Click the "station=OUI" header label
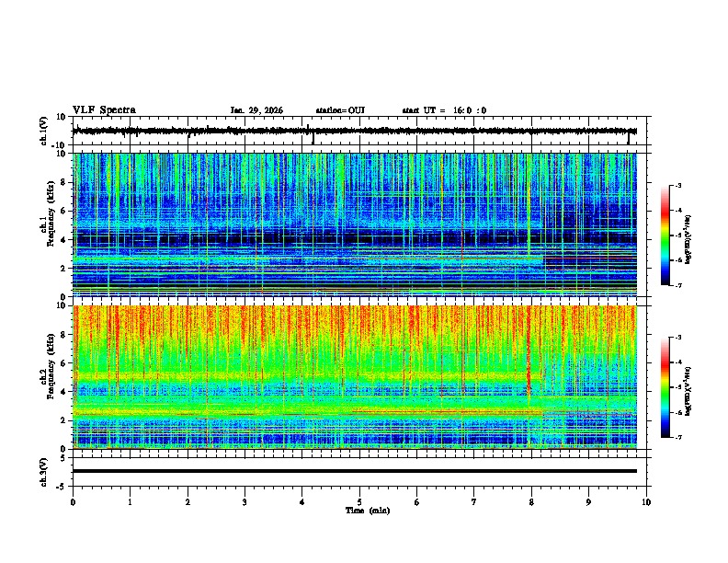Image resolution: width=728 pixels, height=563 pixels. pyautogui.click(x=340, y=110)
